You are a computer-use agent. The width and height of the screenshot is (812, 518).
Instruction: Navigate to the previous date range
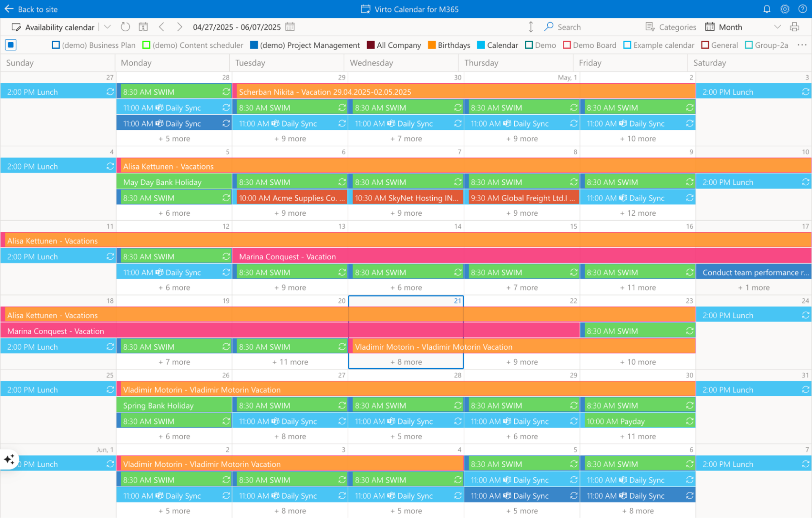(162, 27)
